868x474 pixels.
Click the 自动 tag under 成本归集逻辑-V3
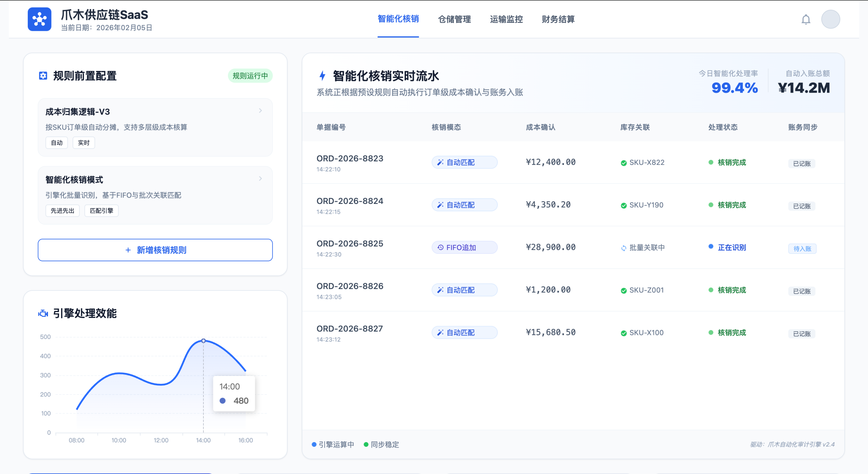(x=57, y=143)
